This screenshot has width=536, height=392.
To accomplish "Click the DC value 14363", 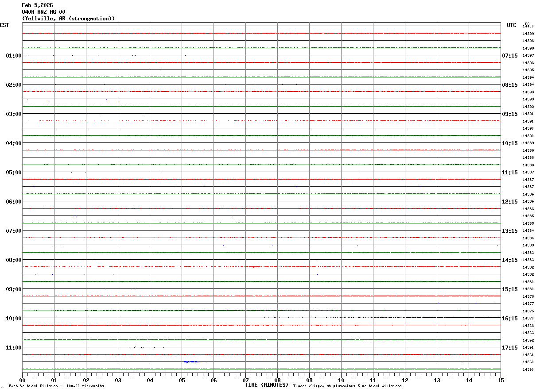I will point(528,333).
